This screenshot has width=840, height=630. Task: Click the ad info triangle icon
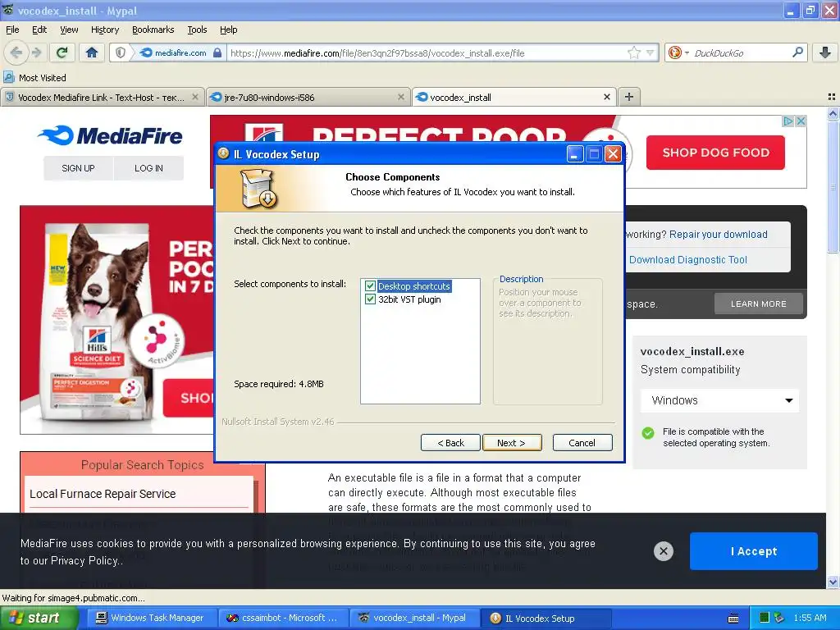pyautogui.click(x=788, y=121)
